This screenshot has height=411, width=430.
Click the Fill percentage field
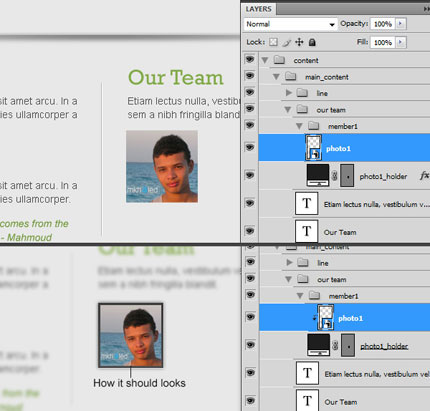tap(383, 42)
